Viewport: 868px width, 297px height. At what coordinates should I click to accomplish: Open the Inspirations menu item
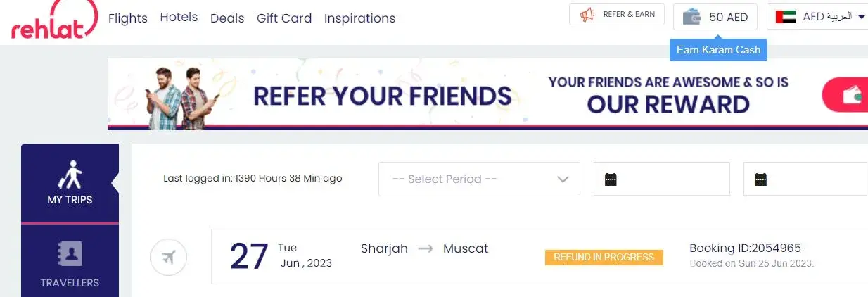pos(359,18)
